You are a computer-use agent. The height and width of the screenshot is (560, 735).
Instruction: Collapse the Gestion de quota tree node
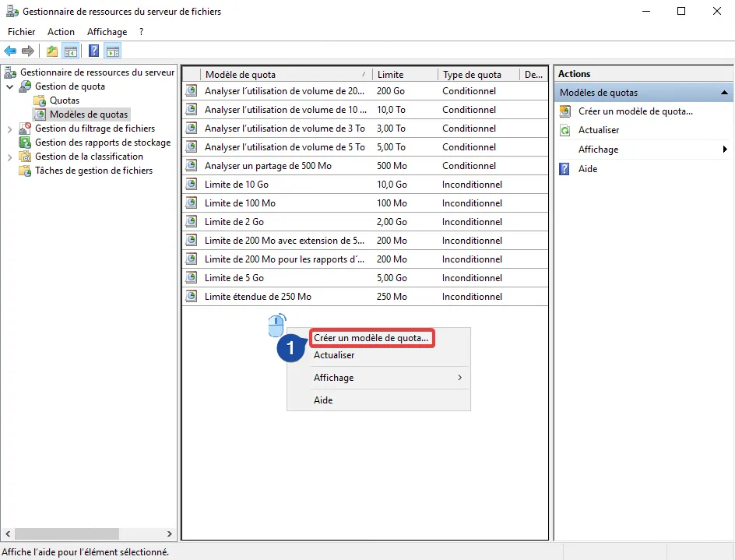click(x=9, y=86)
